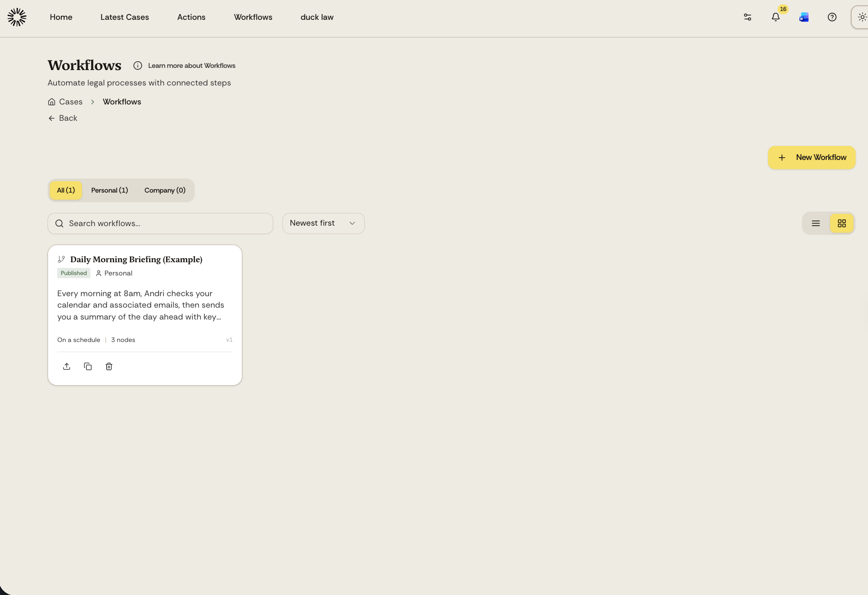Open the Newest first sort dropdown
Screen dimensions: 868x595
tap(323, 223)
